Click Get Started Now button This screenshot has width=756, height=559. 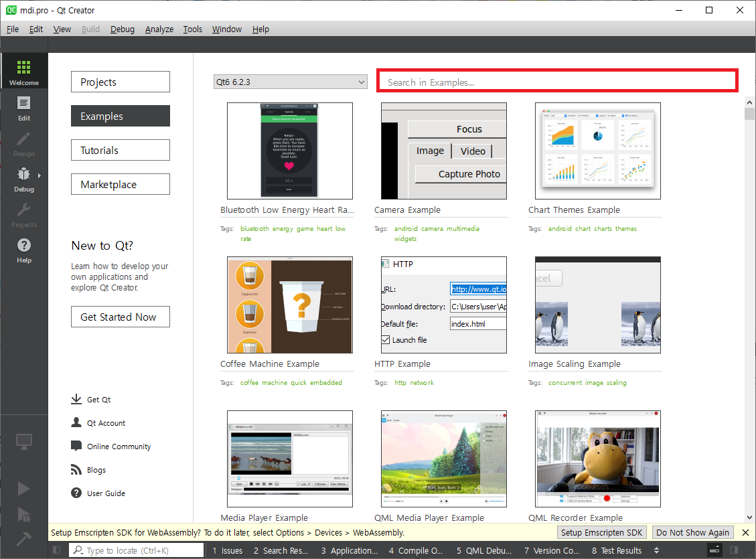pyautogui.click(x=121, y=317)
